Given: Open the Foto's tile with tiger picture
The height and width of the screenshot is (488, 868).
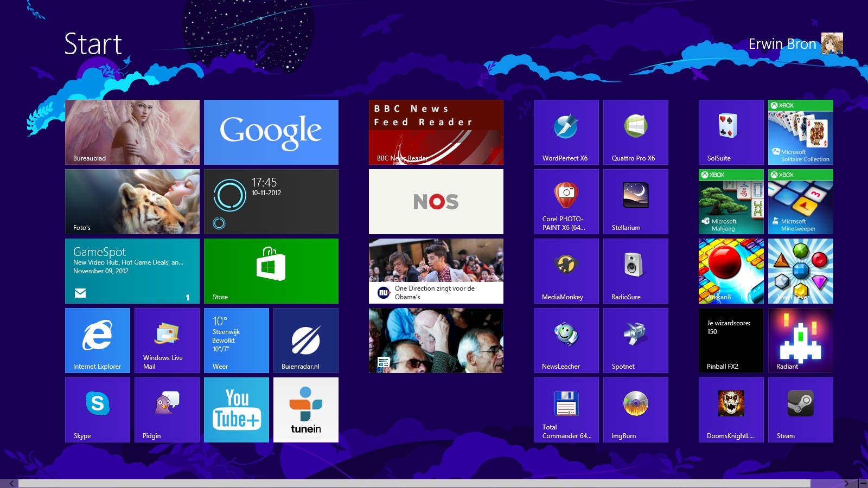Looking at the screenshot, I should point(132,202).
